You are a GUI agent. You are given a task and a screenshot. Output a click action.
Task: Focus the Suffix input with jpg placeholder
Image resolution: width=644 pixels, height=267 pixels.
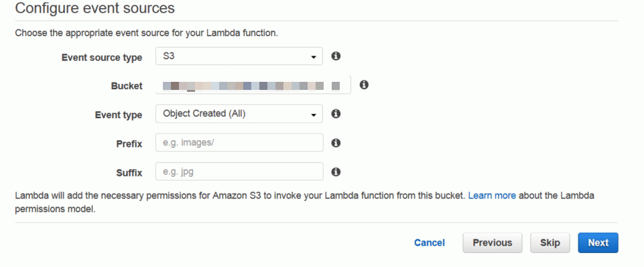coord(239,172)
